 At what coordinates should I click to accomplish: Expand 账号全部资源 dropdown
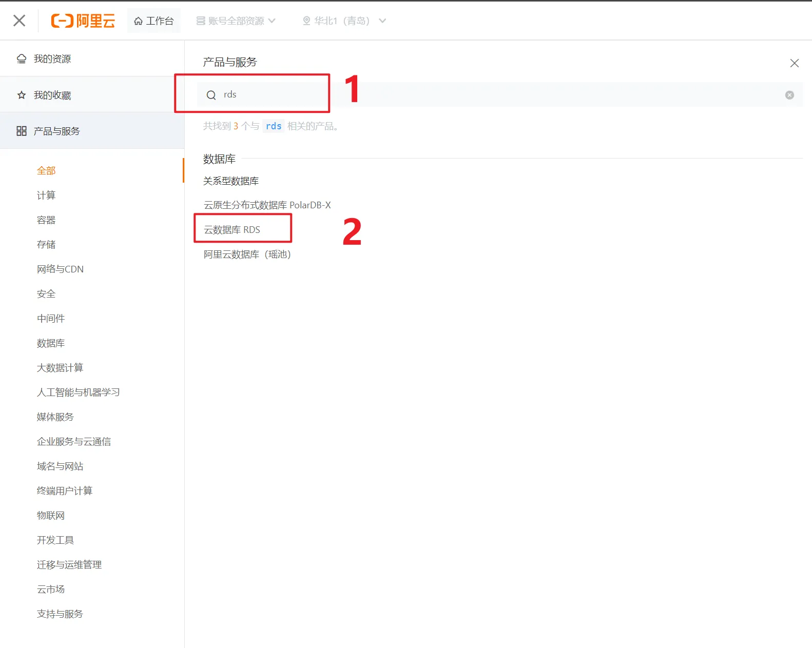236,21
